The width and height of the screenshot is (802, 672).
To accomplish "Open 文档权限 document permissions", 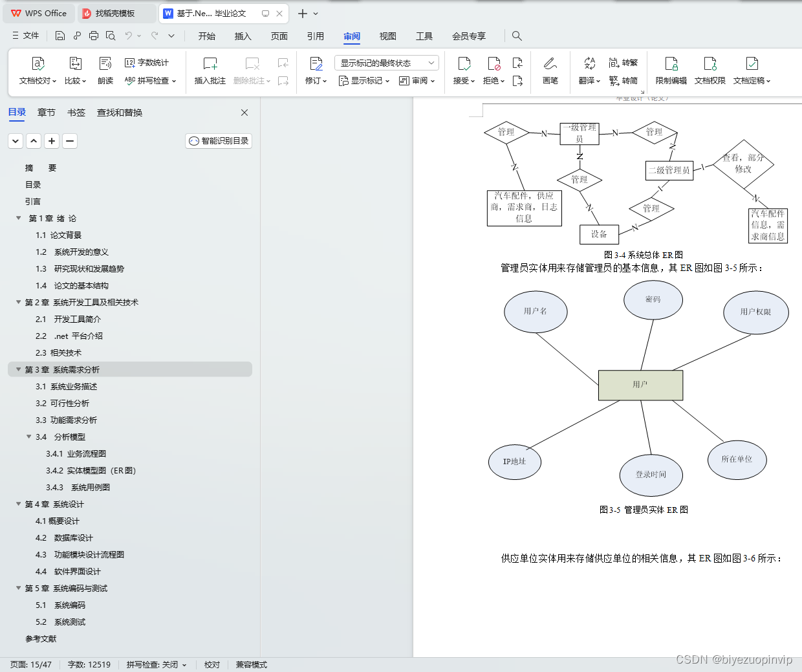I will coord(710,71).
